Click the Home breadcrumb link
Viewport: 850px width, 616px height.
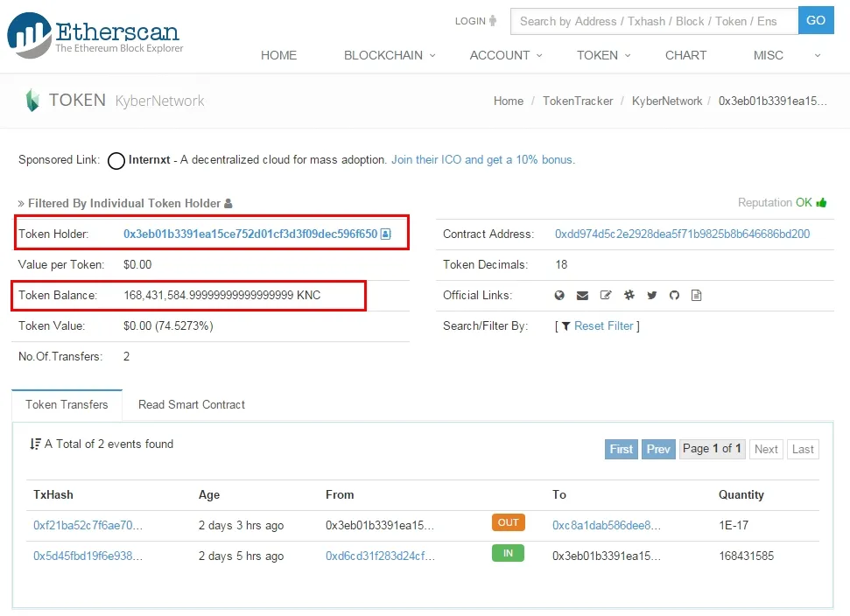[x=509, y=101]
